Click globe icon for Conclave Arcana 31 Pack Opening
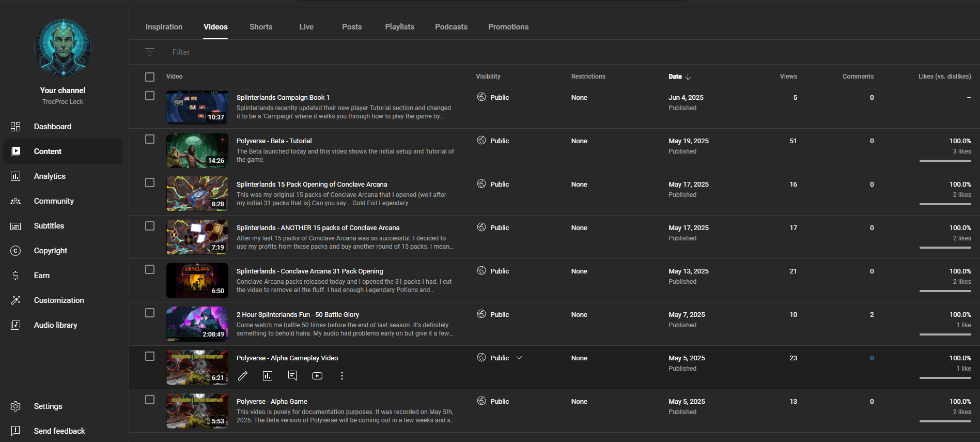 (481, 271)
